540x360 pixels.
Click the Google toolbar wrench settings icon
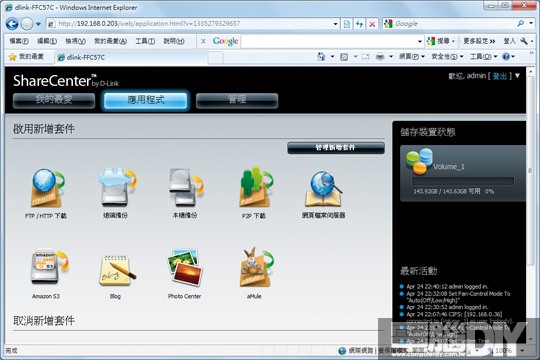pos(524,41)
